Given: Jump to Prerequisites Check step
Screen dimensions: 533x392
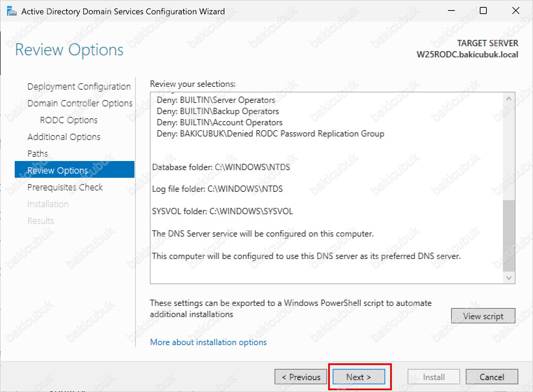Looking at the screenshot, I should (65, 187).
